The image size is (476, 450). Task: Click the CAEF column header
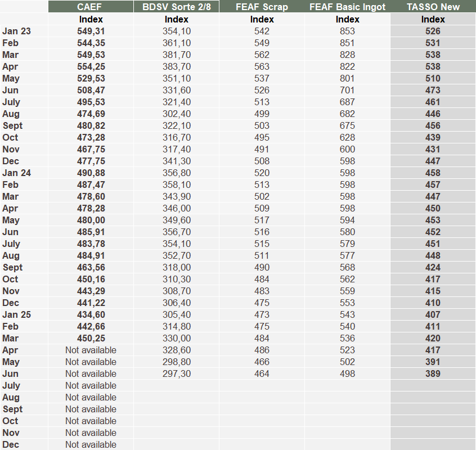(91, 7)
